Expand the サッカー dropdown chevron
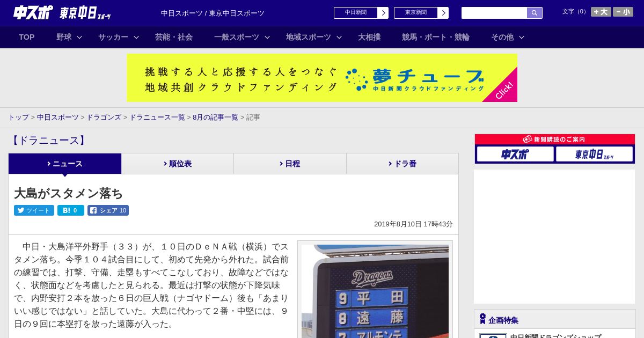644x338 pixels. [136, 37]
